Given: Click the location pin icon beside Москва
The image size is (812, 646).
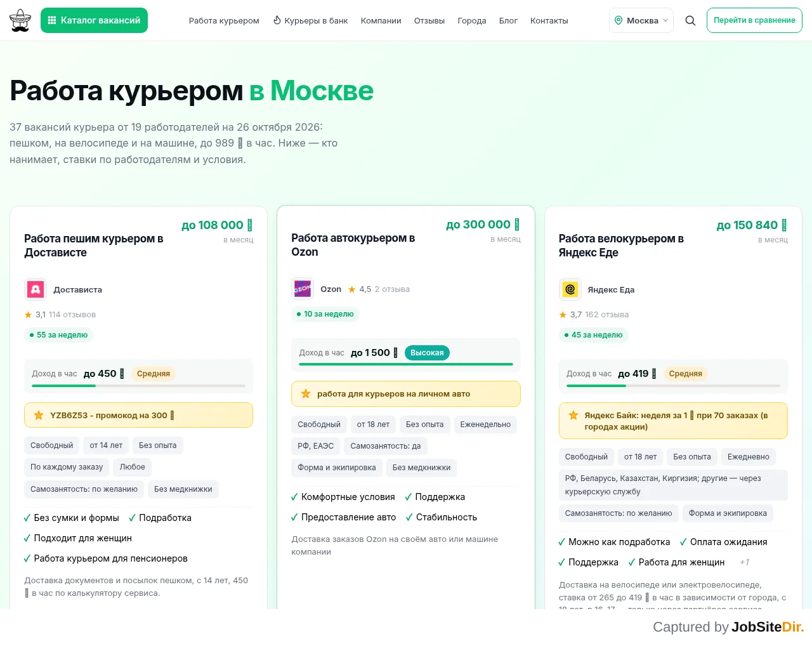Looking at the screenshot, I should point(619,20).
